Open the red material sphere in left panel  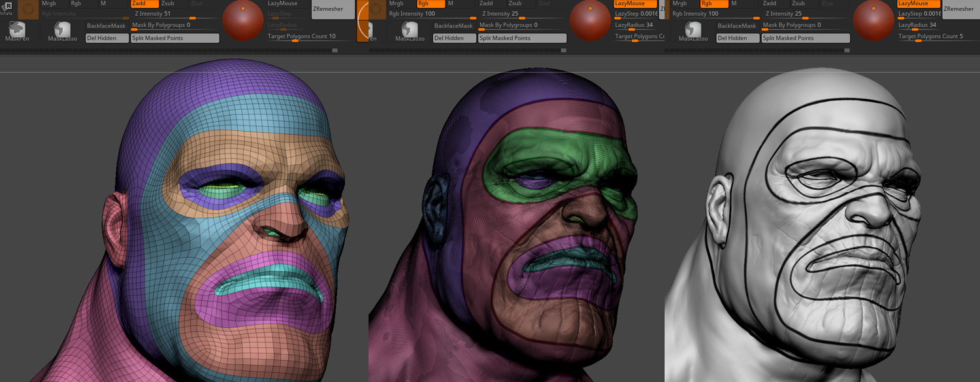(x=242, y=20)
